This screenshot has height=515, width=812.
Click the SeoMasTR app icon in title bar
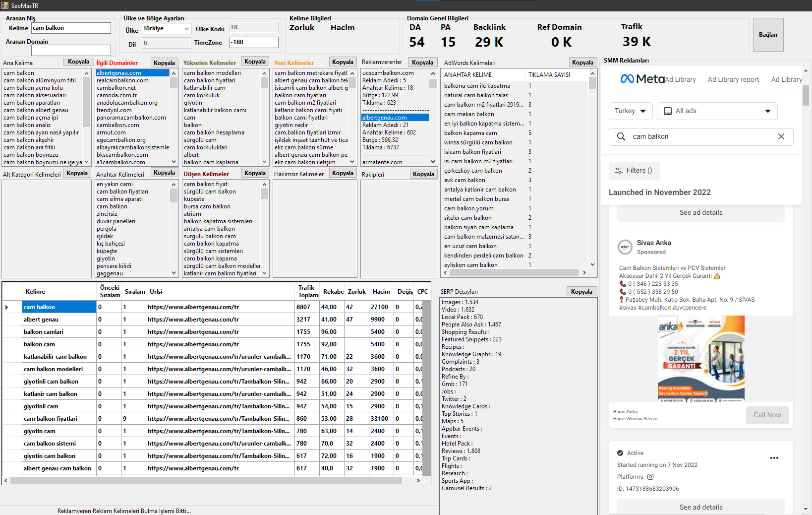point(5,5)
